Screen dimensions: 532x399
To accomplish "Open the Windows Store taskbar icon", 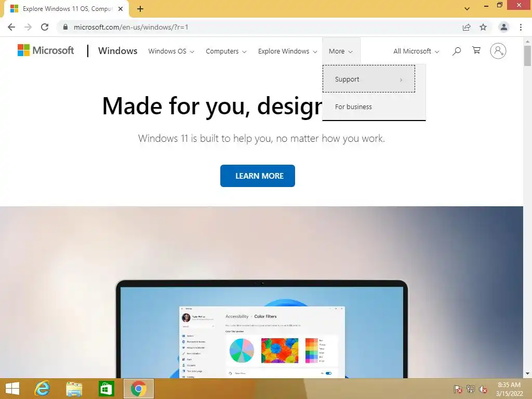I will point(106,389).
